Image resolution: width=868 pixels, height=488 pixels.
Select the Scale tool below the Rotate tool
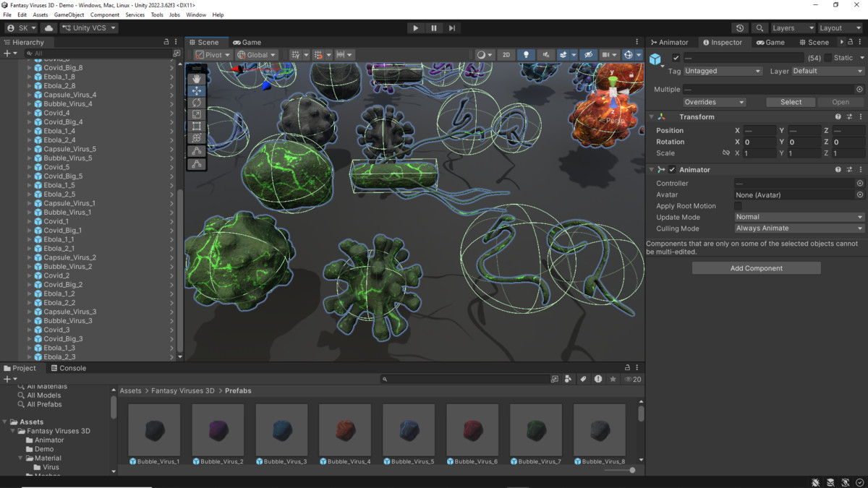(x=196, y=114)
